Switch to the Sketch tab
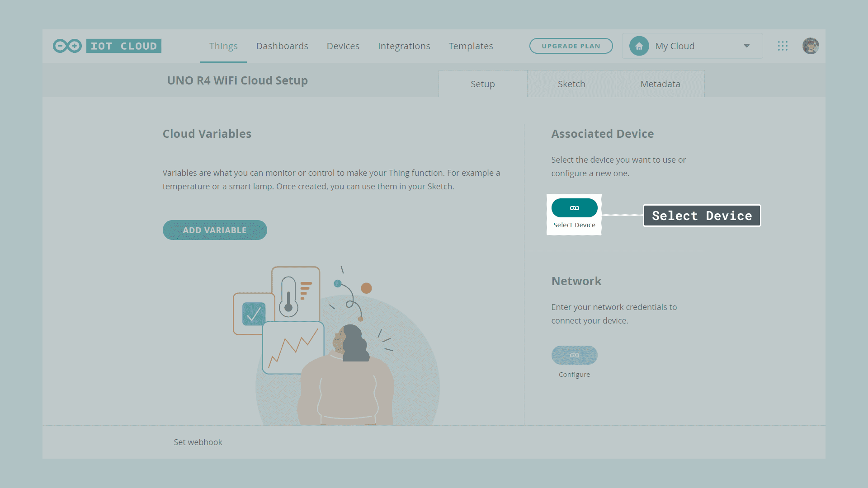The image size is (868, 488). tap(571, 84)
